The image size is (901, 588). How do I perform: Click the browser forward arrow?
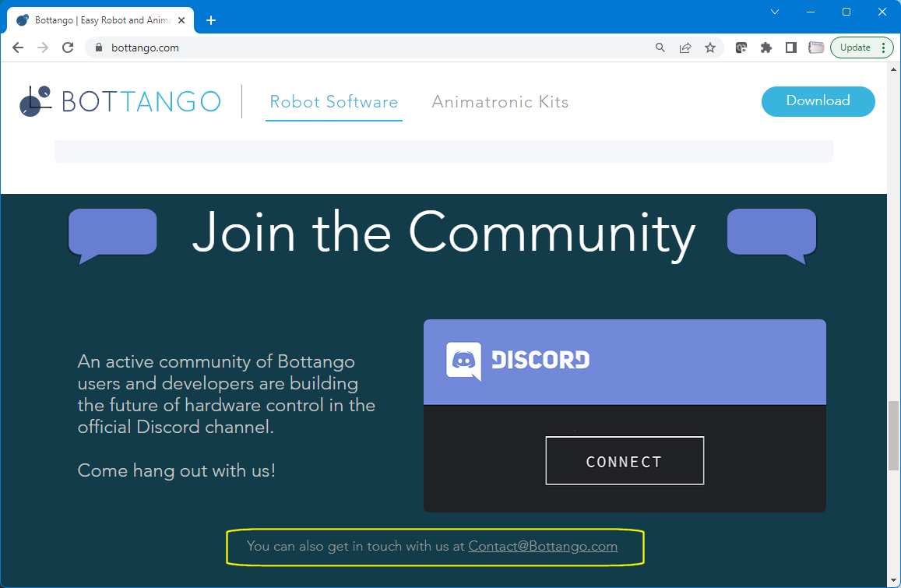43,48
